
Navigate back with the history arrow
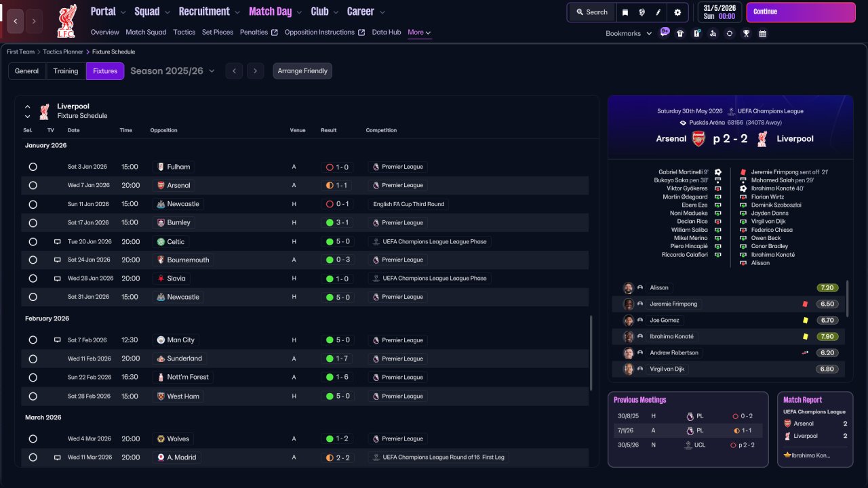point(16,21)
